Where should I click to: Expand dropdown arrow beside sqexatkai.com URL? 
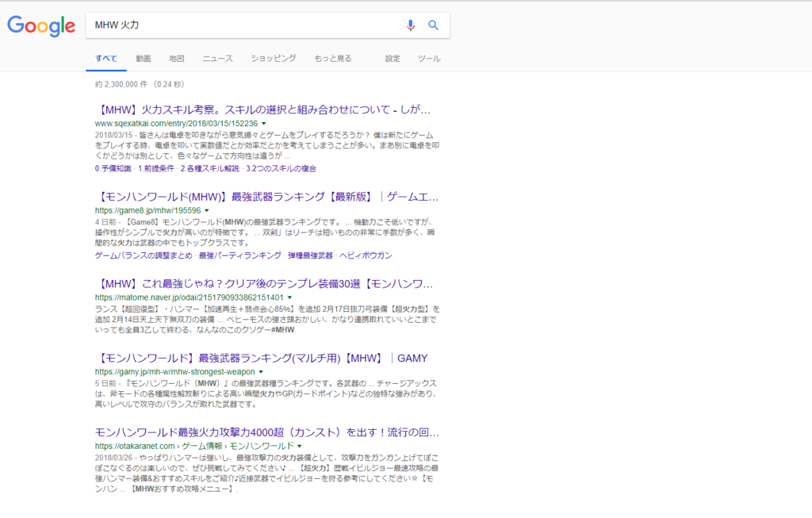pos(263,124)
